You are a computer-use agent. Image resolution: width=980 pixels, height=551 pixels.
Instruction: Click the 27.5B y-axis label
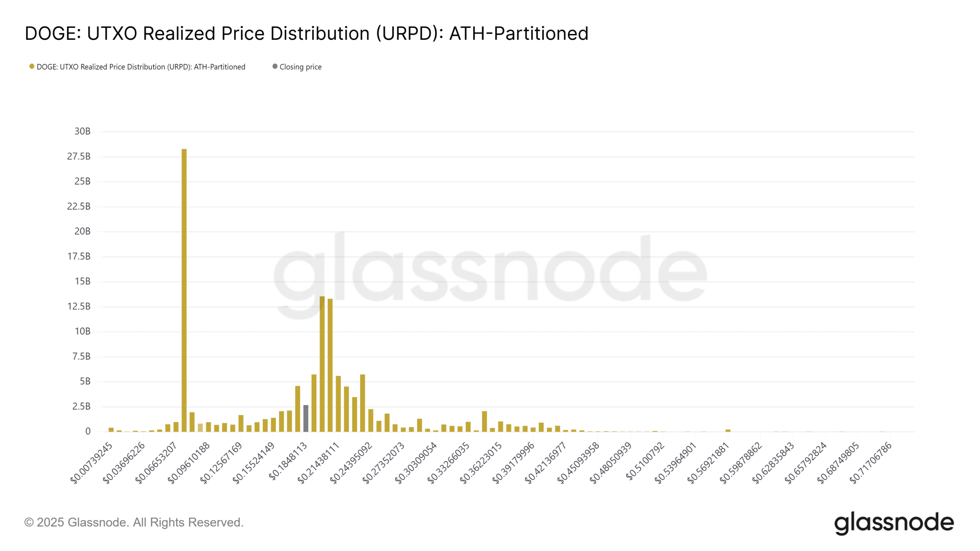click(x=79, y=156)
